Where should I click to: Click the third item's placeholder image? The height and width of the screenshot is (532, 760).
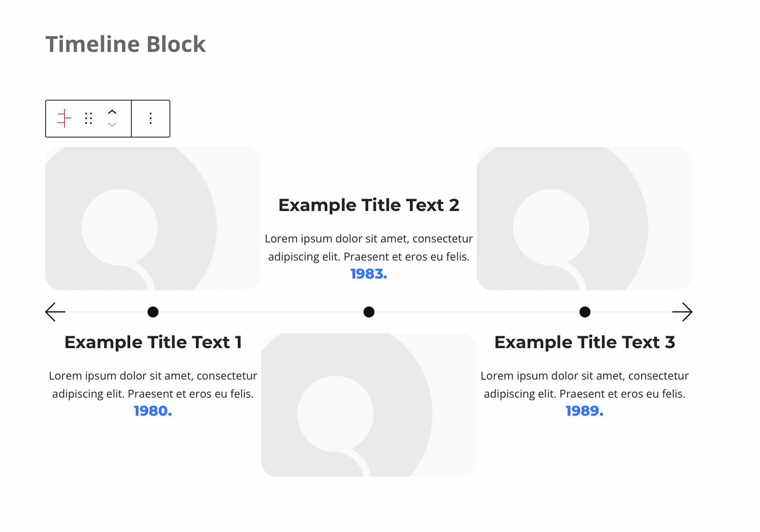pyautogui.click(x=584, y=219)
